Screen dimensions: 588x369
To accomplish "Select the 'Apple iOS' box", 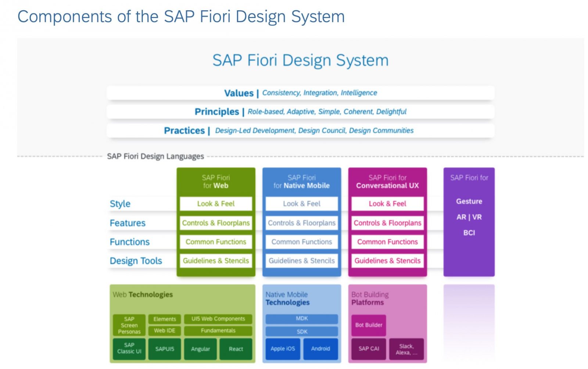I will [283, 348].
